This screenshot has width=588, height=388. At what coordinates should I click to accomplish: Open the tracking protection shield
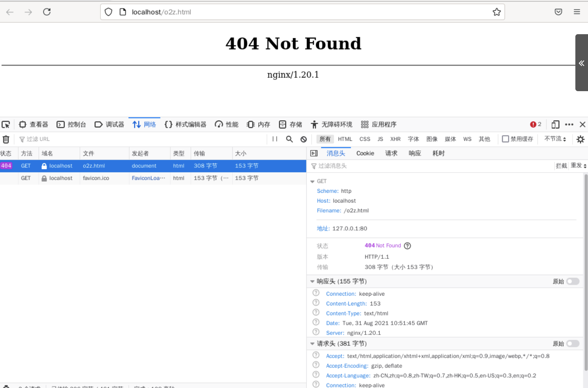point(108,12)
